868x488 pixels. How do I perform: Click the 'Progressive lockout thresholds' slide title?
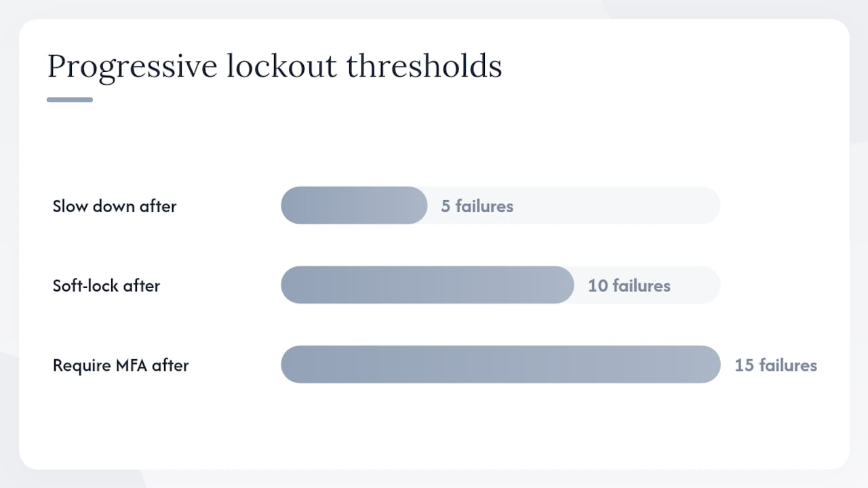coord(275,67)
